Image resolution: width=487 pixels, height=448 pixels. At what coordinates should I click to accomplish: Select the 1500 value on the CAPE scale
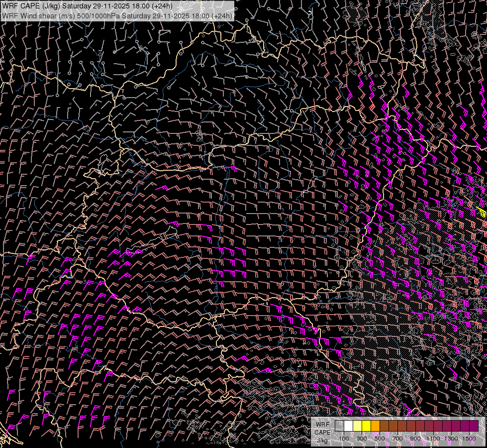(x=469, y=438)
